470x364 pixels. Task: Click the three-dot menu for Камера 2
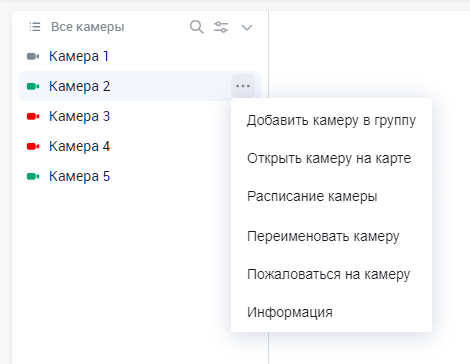pyautogui.click(x=243, y=86)
